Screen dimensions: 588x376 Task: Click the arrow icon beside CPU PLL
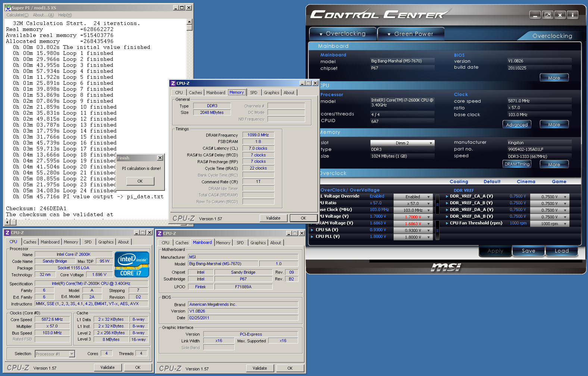(x=312, y=237)
